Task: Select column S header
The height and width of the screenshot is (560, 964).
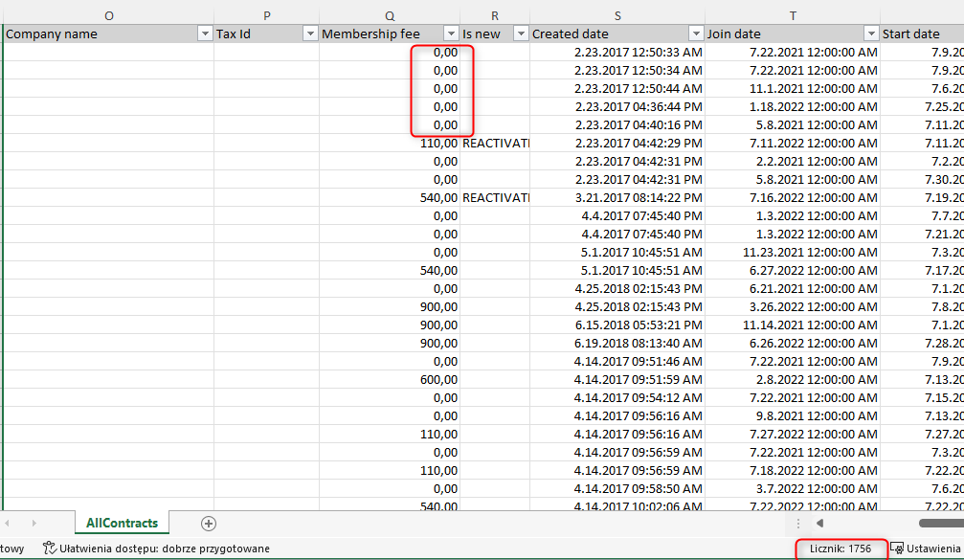Action: coord(617,15)
